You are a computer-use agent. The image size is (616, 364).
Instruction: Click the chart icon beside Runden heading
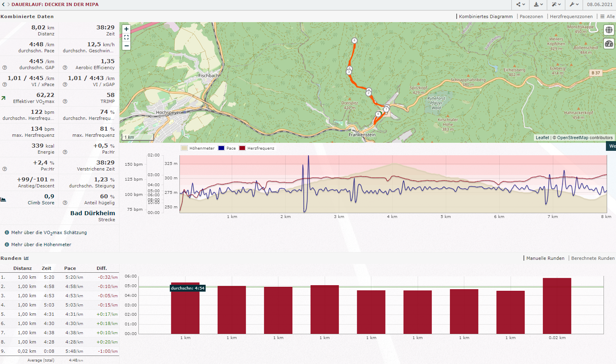pos(27,258)
